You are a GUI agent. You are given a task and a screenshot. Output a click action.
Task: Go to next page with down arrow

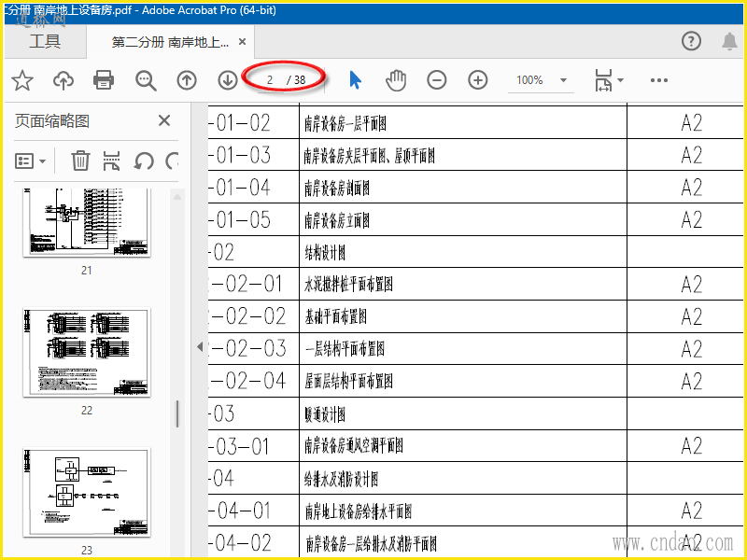228,80
